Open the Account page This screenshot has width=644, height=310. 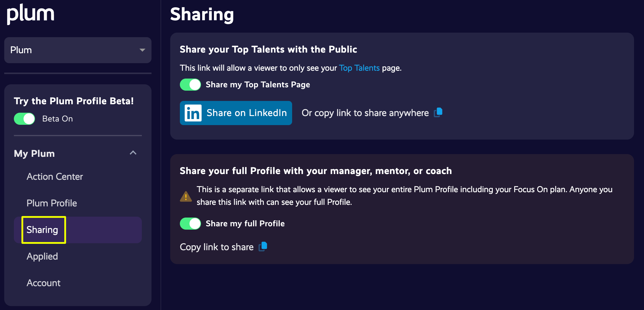click(x=43, y=283)
